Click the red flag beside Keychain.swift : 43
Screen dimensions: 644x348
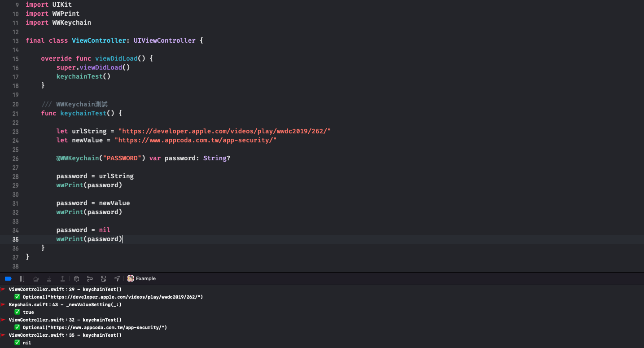coord(3,304)
